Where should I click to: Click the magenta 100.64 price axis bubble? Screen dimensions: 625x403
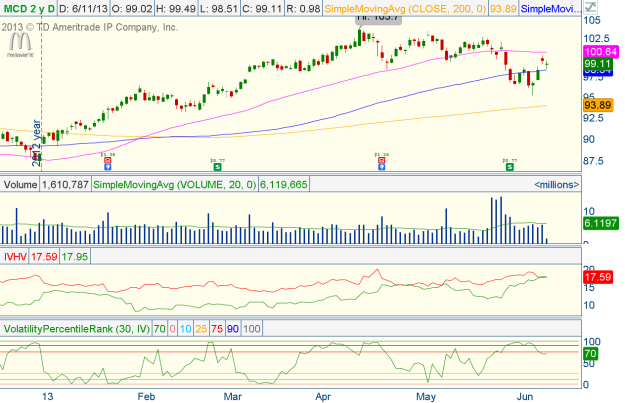601,51
